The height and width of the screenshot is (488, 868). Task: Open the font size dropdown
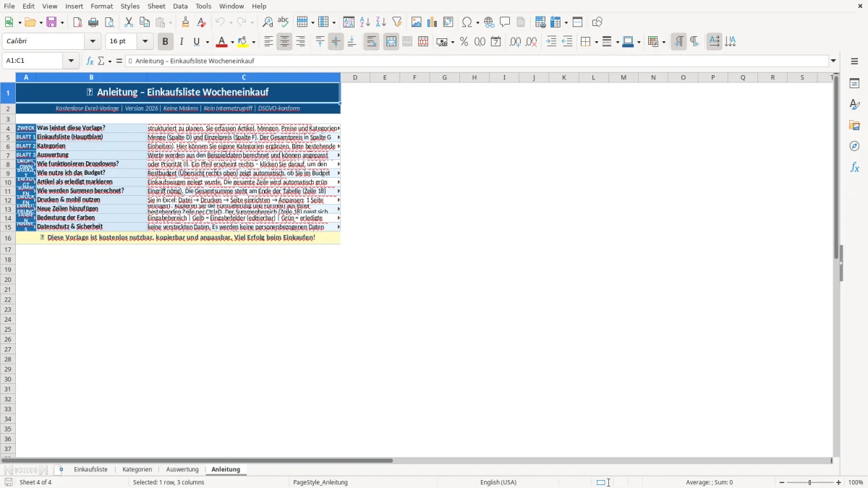point(145,42)
